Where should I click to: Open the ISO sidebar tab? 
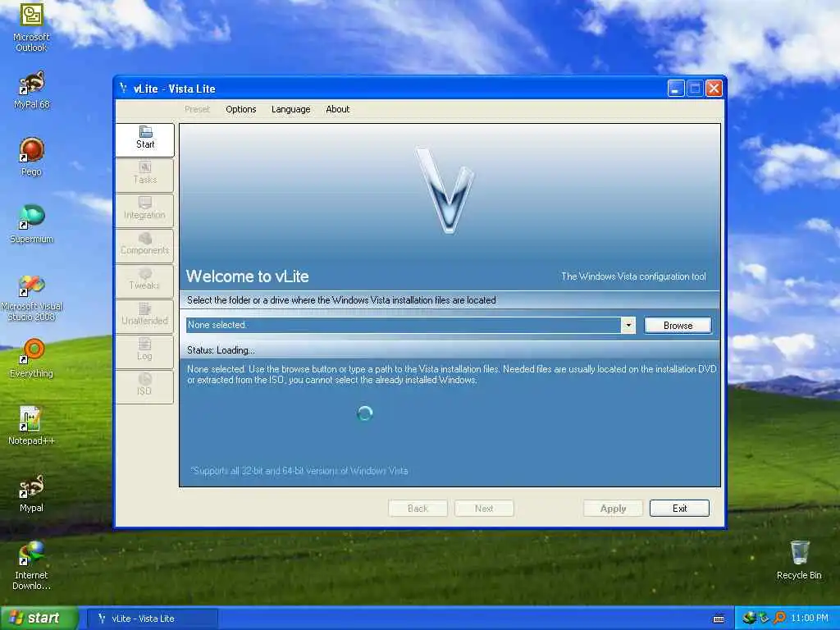pos(144,387)
